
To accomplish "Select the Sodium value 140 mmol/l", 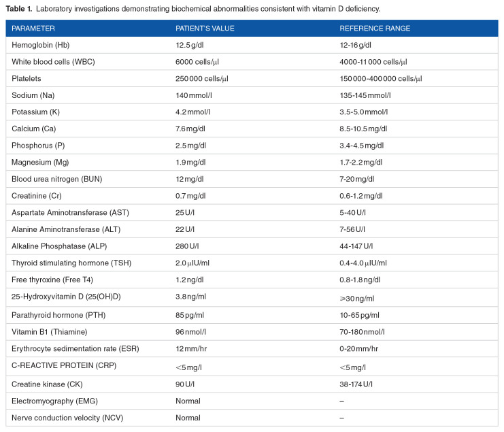I will pos(196,95).
